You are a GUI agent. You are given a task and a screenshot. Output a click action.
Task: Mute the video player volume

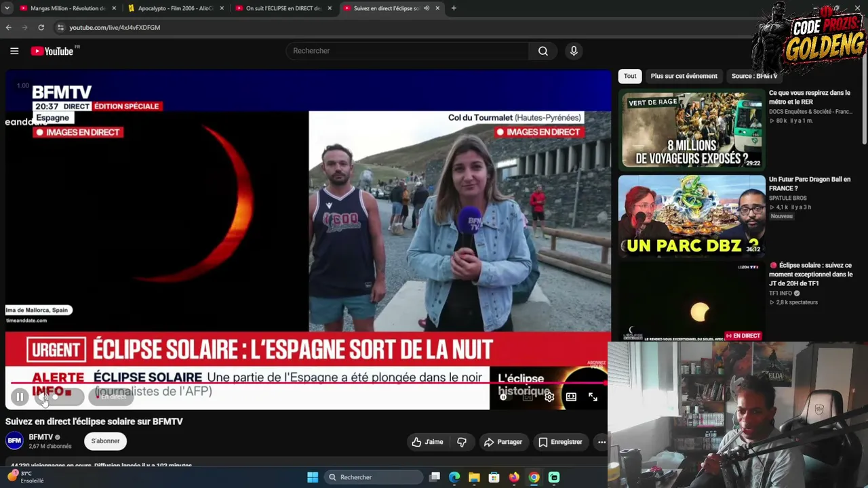click(45, 397)
